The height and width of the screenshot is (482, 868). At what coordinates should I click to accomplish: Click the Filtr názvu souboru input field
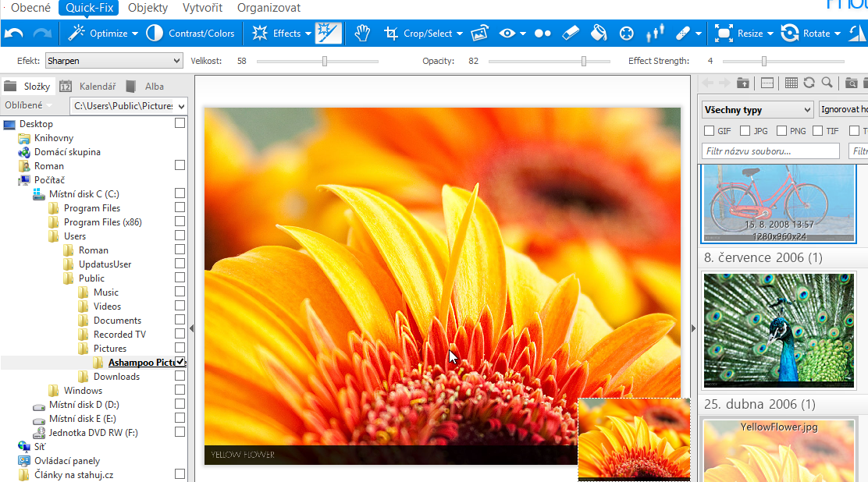click(x=770, y=151)
